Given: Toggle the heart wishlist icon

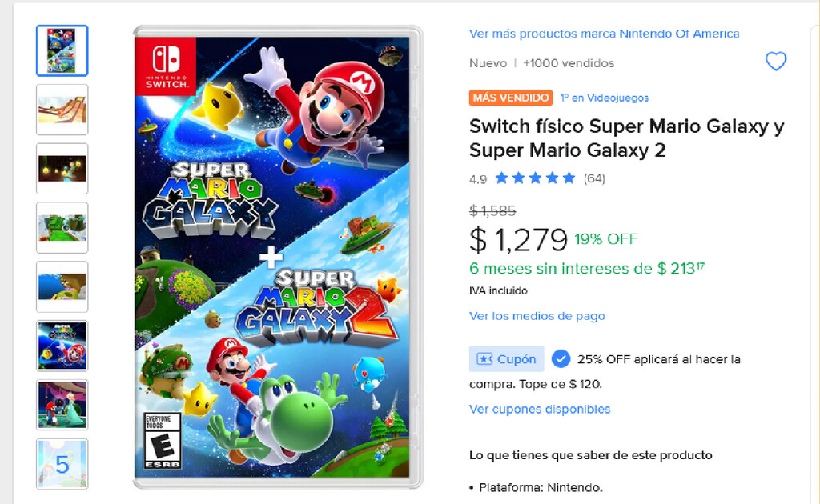Looking at the screenshot, I should (774, 61).
